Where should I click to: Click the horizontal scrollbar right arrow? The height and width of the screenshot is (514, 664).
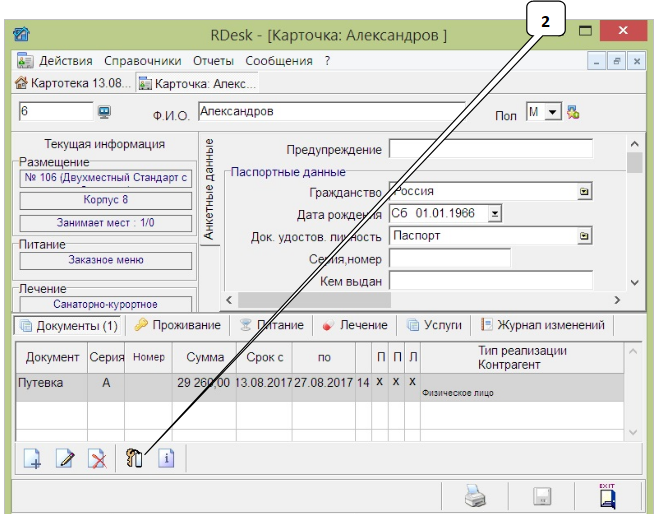[617, 300]
